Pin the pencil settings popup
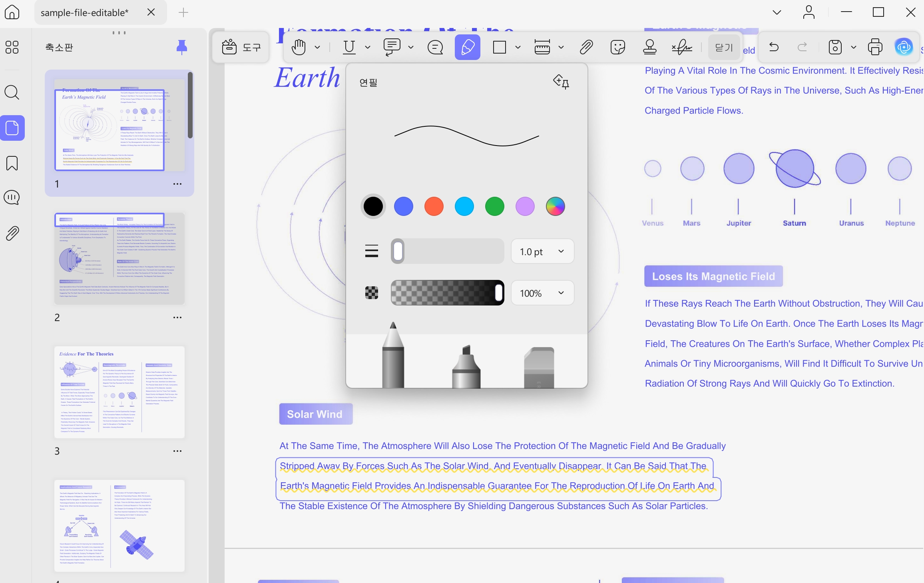 pyautogui.click(x=561, y=82)
